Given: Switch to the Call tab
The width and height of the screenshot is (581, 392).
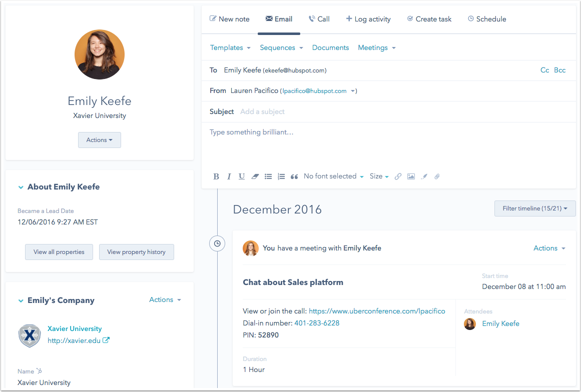Looking at the screenshot, I should click(x=319, y=18).
